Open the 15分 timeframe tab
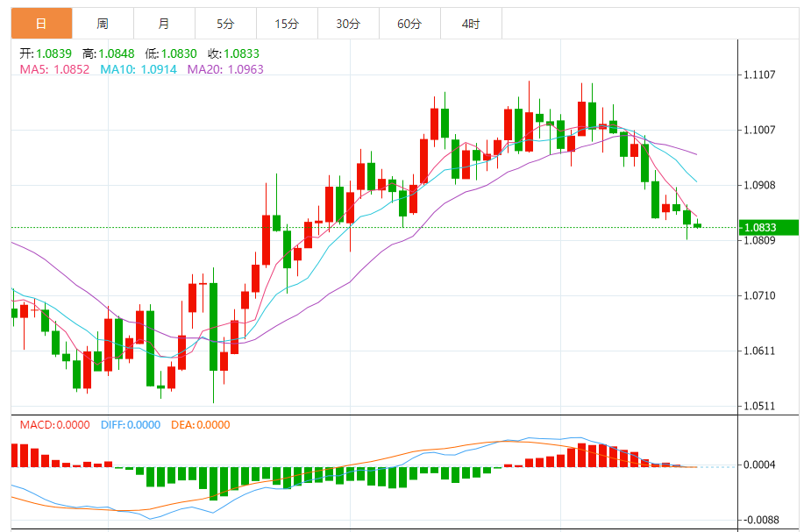The image size is (811, 532). tap(287, 24)
